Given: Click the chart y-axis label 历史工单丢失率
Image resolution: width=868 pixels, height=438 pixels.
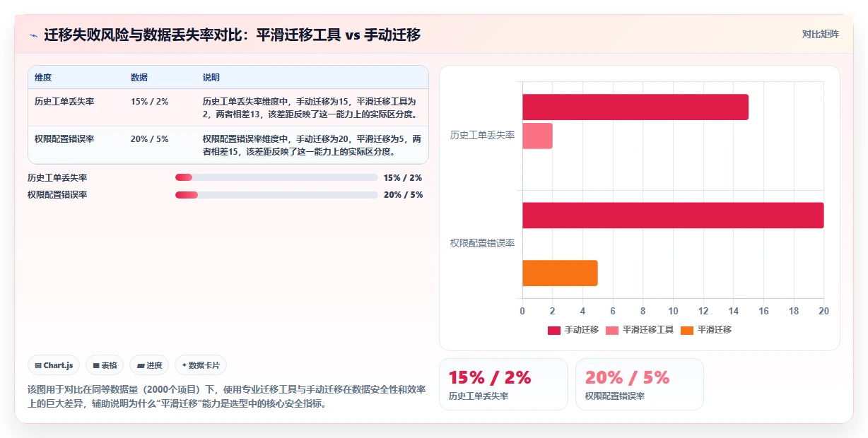Looking at the screenshot, I should click(482, 135).
